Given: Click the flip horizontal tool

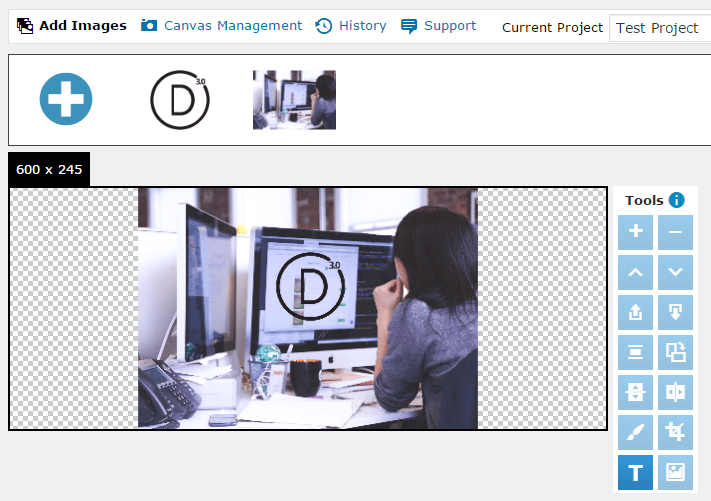Looking at the screenshot, I should pos(675,392).
